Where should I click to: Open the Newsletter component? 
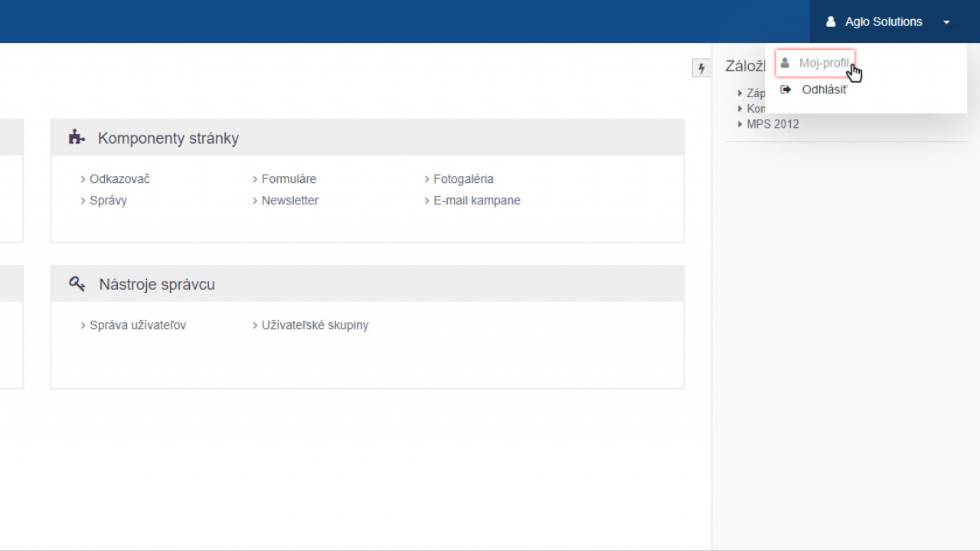pos(289,201)
